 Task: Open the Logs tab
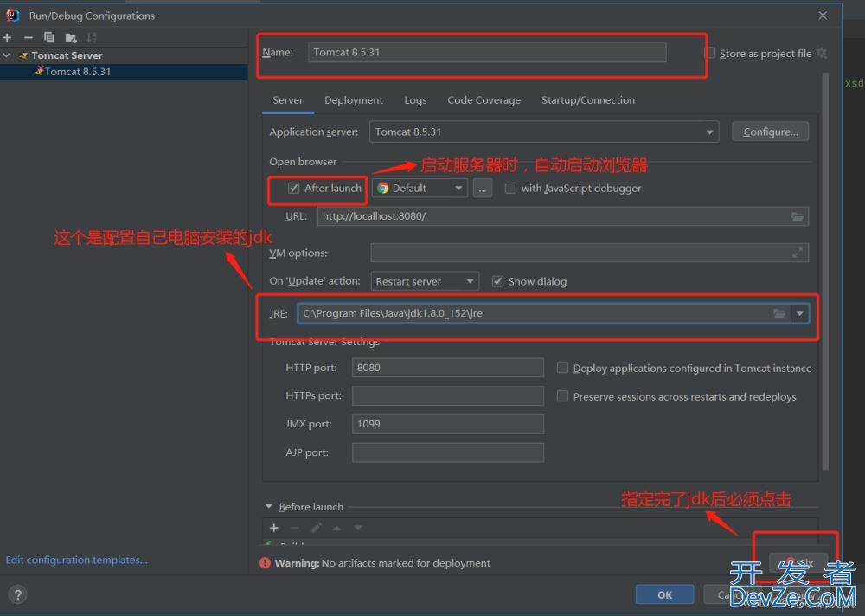tap(415, 99)
